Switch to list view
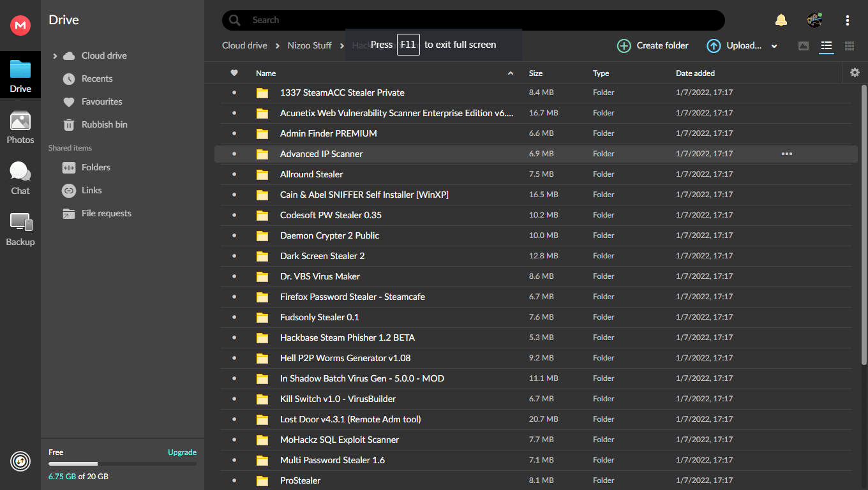This screenshot has width=868, height=490. click(x=827, y=46)
